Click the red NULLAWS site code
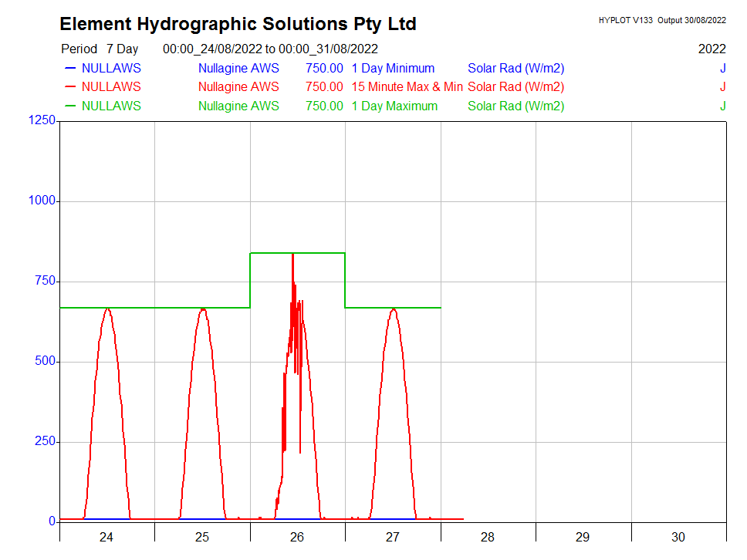The width and height of the screenshot is (747, 560). coord(111,87)
